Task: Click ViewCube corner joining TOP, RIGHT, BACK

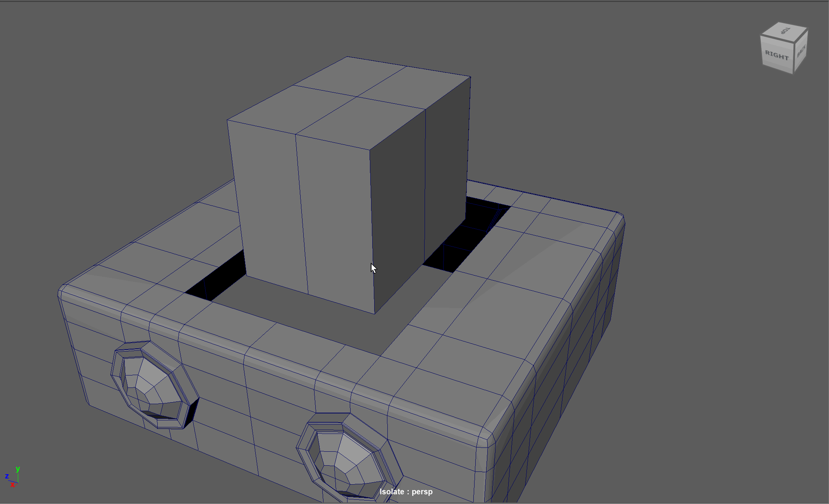Action: (795, 42)
